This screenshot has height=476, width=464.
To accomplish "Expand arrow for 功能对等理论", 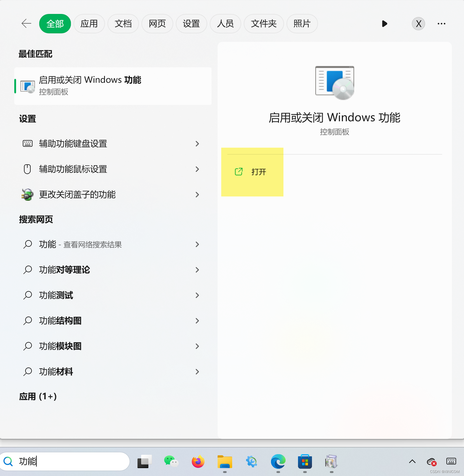I will click(x=197, y=270).
